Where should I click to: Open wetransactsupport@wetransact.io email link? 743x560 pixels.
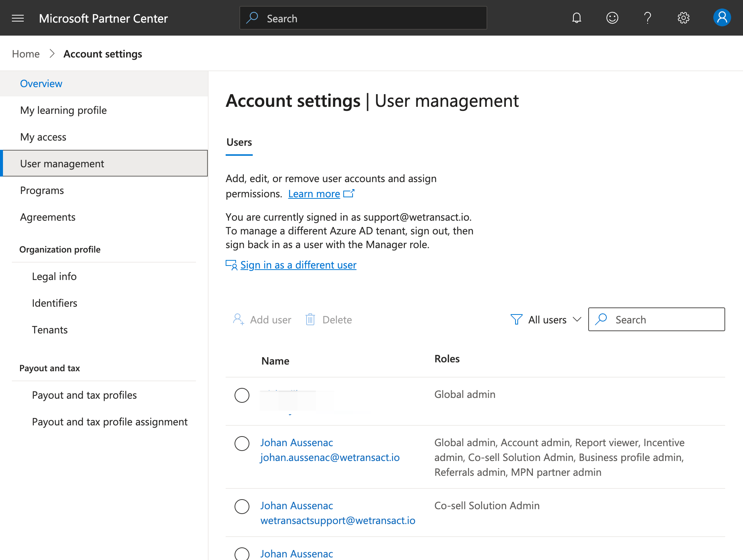click(x=338, y=521)
